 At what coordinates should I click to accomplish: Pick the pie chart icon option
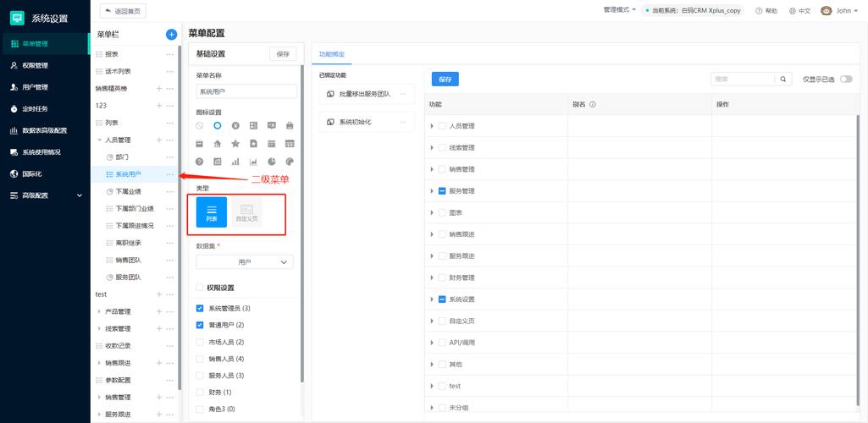[x=272, y=162]
